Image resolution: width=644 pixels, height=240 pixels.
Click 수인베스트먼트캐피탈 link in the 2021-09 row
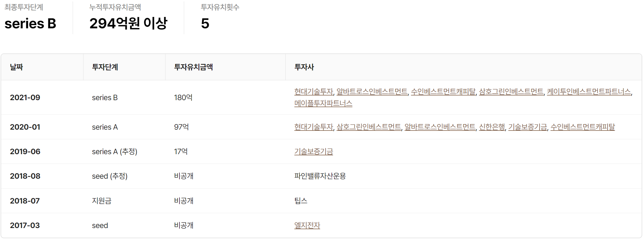coord(443,92)
